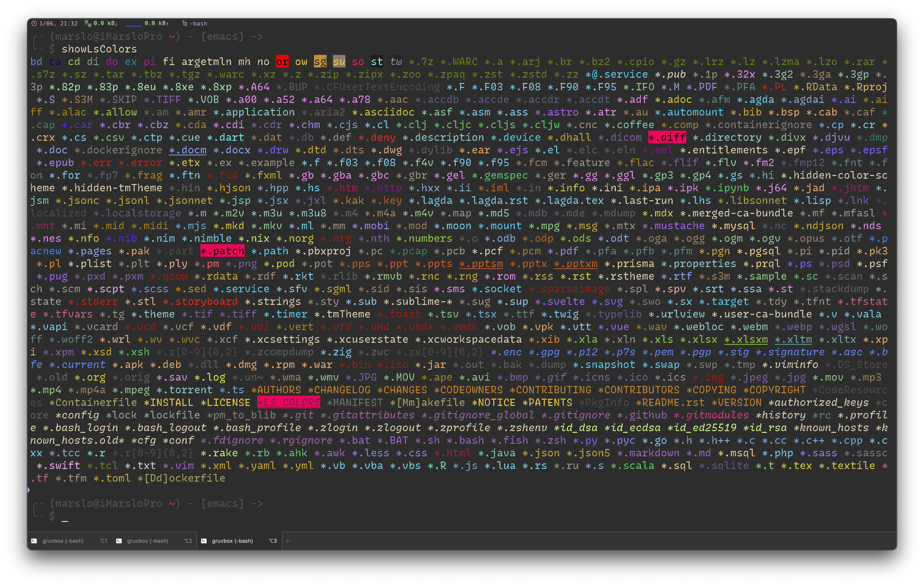Click the *.automount entry
The width and height of the screenshot is (924, 586).
coord(689,112)
